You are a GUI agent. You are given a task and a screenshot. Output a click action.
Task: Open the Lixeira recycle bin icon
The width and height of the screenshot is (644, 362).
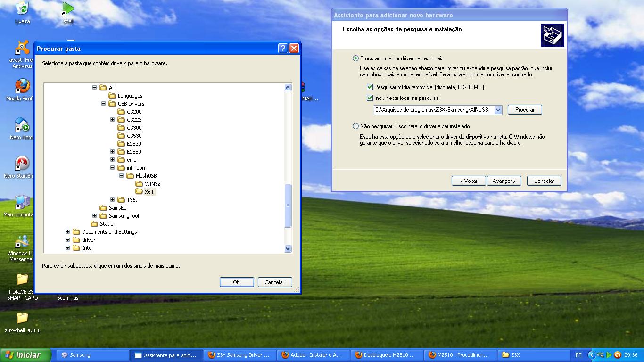click(x=22, y=8)
